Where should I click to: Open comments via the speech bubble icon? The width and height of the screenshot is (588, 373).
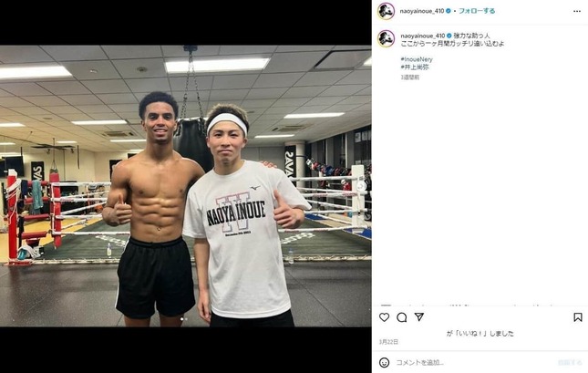(x=402, y=317)
